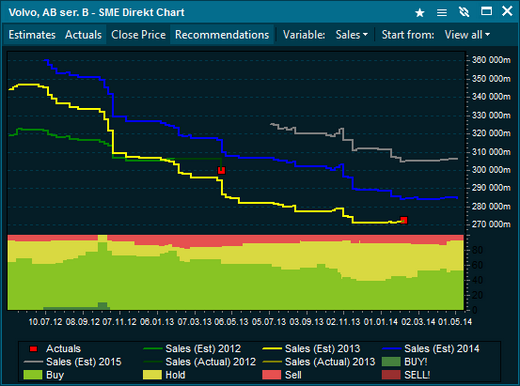Click the Sales (Actual) 2013 legend entry

tap(319, 362)
